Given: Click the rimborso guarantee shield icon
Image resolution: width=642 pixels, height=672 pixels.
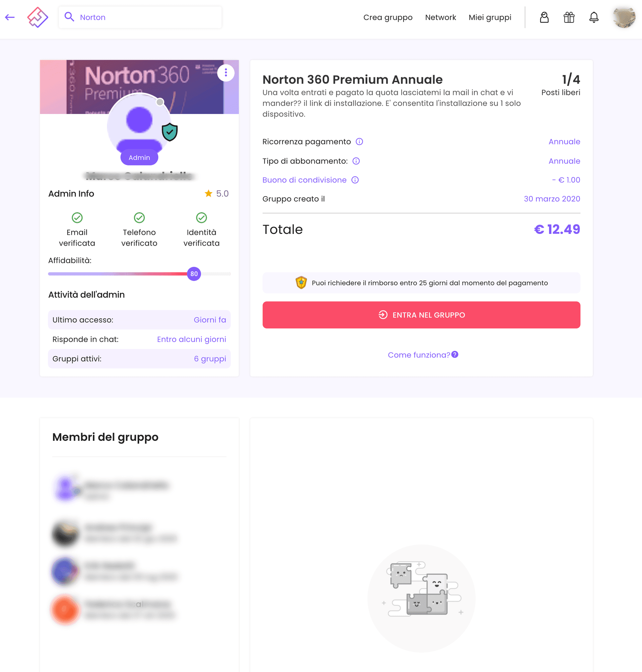Looking at the screenshot, I should [300, 283].
